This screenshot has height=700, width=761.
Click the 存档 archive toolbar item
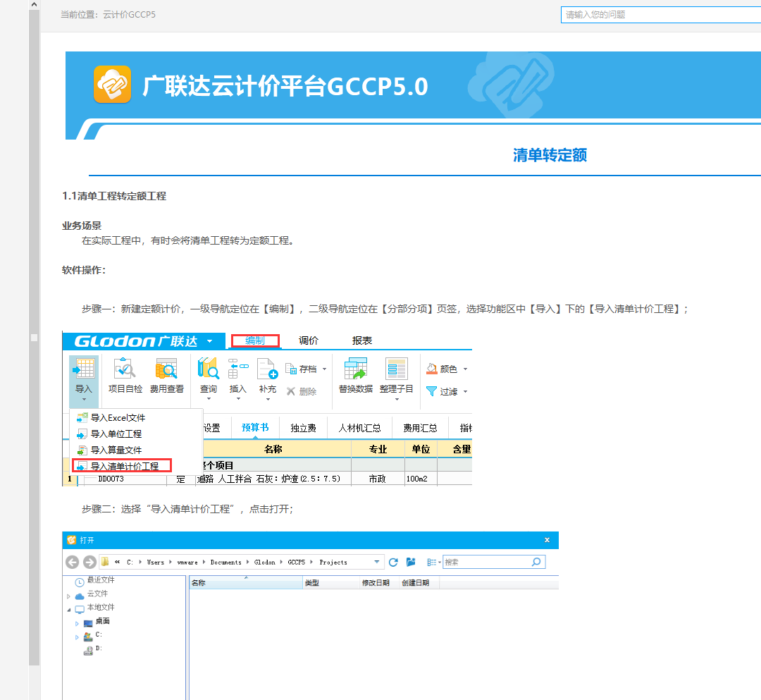tap(302, 369)
